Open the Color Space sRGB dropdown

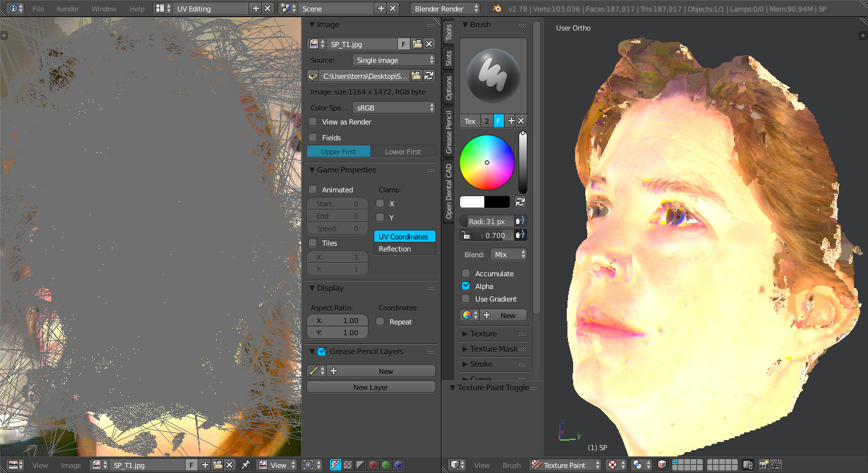(x=394, y=108)
